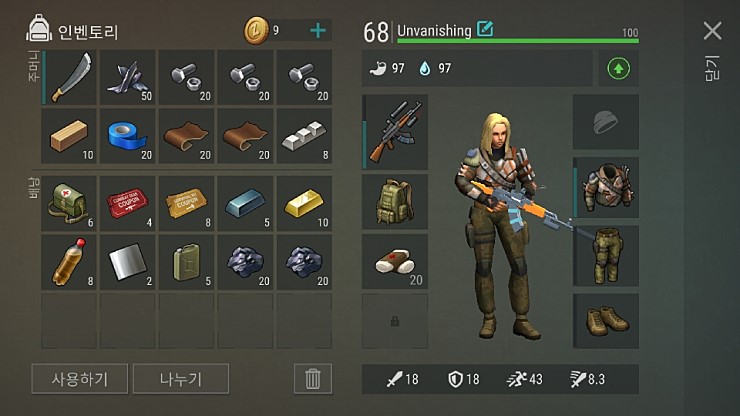Select the equipped boots slot

point(606,321)
